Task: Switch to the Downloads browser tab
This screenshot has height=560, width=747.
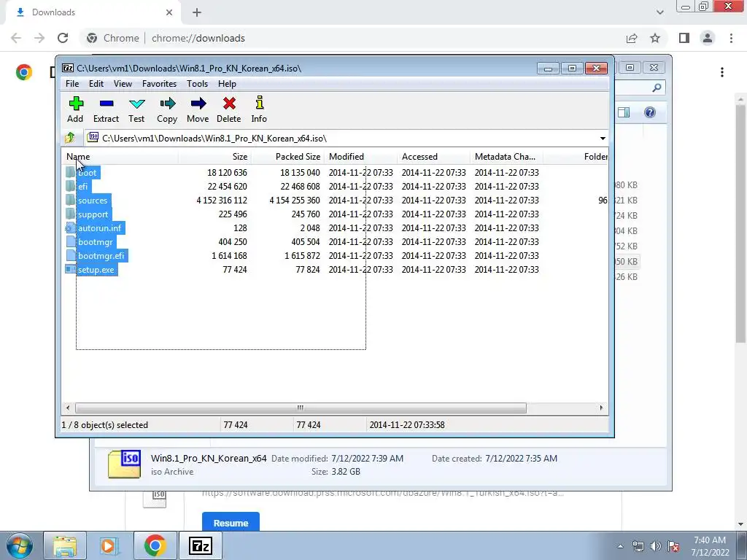Action: [x=94, y=12]
